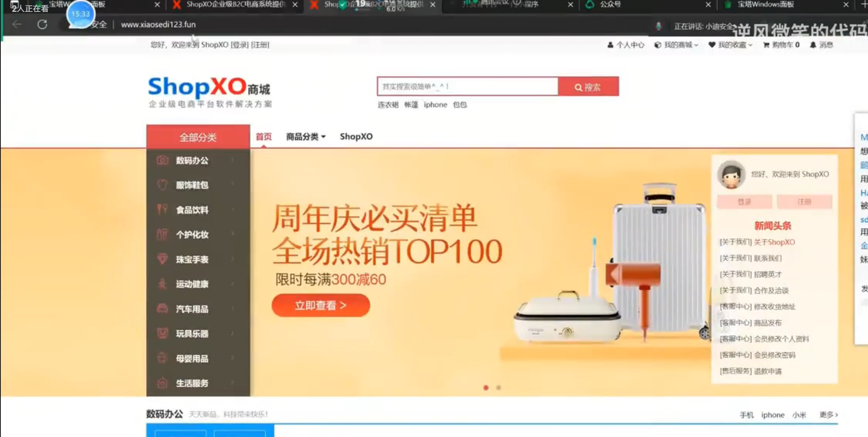Viewport: 868px width, 437px height.
Task: Open the 关于ShopXO news link
Action: 774,242
